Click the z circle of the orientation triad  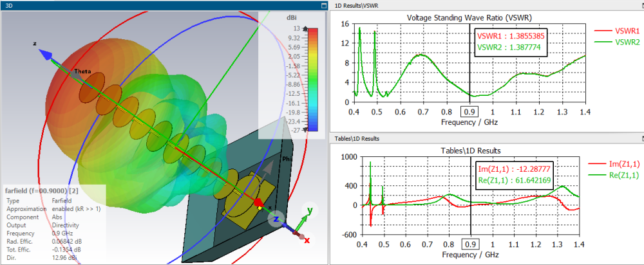click(x=276, y=219)
